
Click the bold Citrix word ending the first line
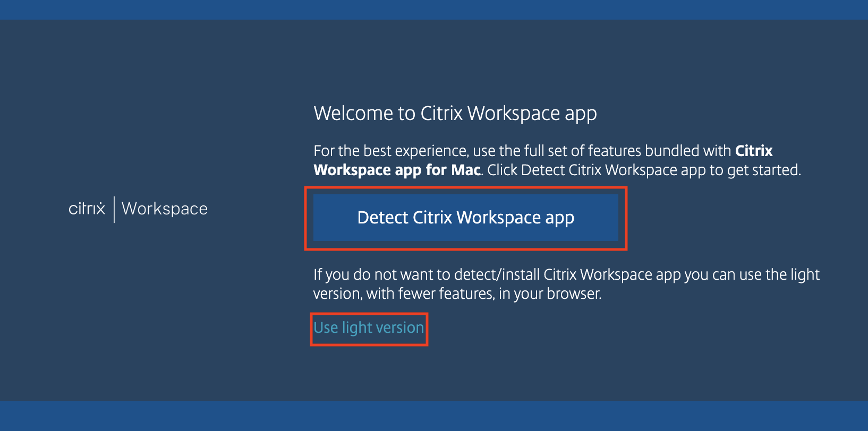[x=753, y=151]
